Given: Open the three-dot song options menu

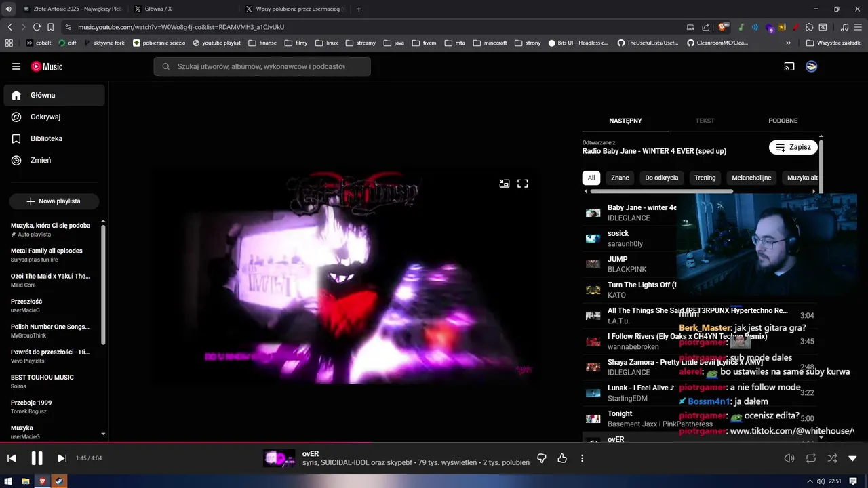Looking at the screenshot, I should [582, 458].
